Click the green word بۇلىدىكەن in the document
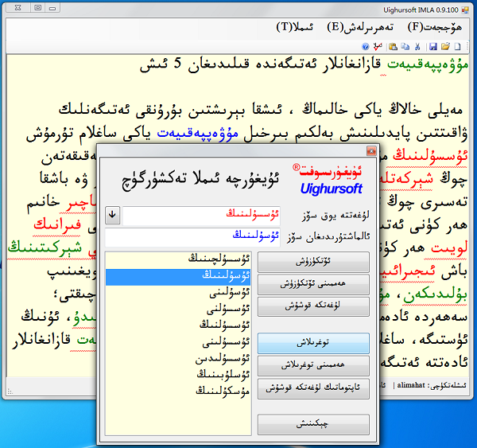477x448 pixels. [436, 294]
